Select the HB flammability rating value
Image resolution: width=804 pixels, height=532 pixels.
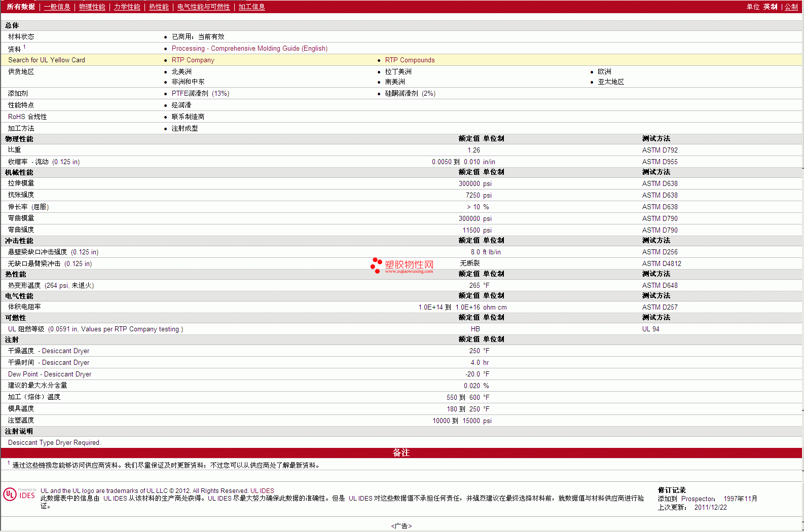pyautogui.click(x=475, y=329)
